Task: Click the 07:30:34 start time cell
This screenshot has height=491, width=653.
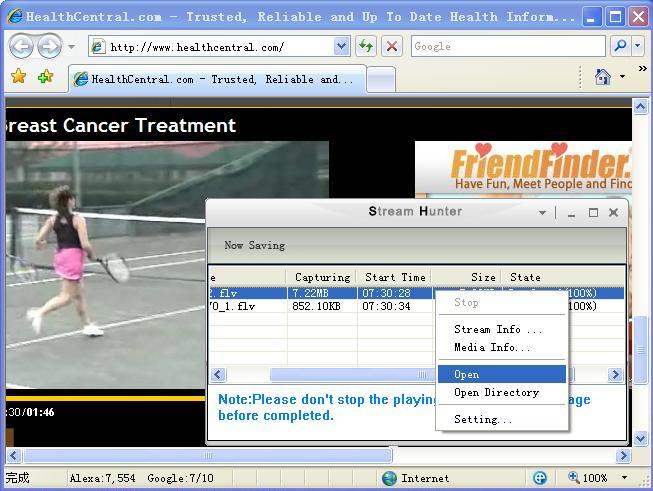Action: (x=394, y=307)
